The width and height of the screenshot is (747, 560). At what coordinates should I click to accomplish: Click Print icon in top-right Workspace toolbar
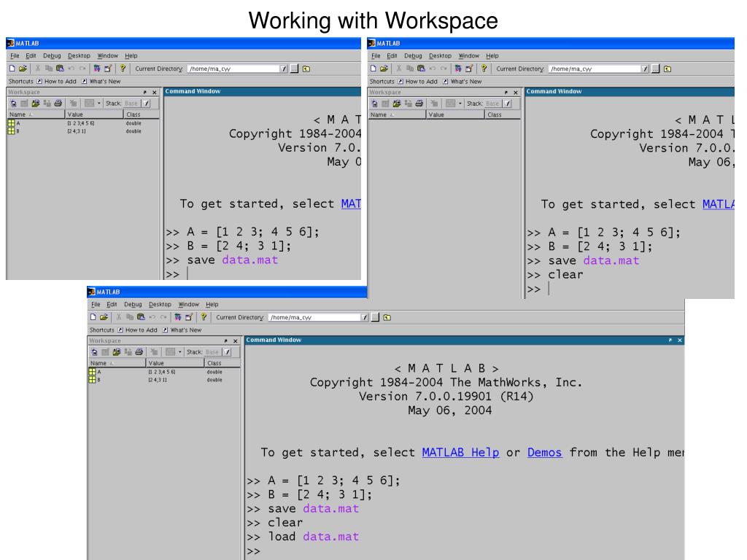click(419, 104)
